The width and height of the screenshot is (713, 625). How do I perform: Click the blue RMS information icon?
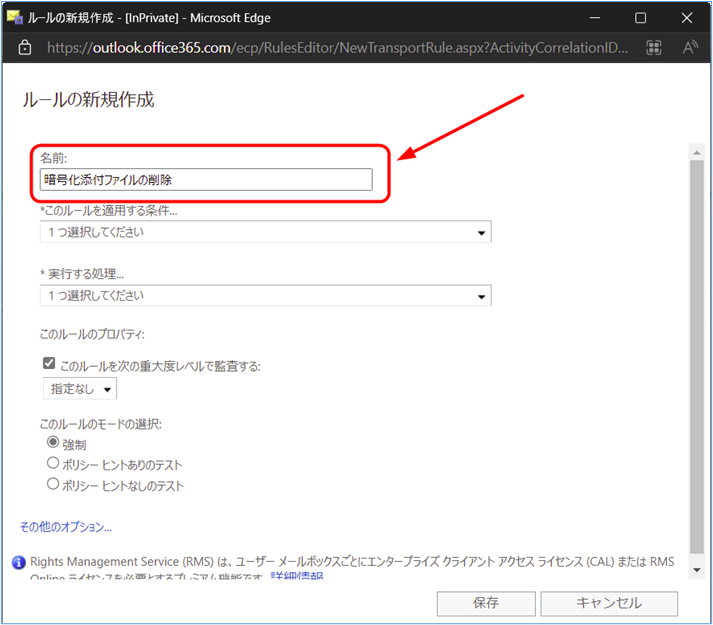click(x=19, y=562)
